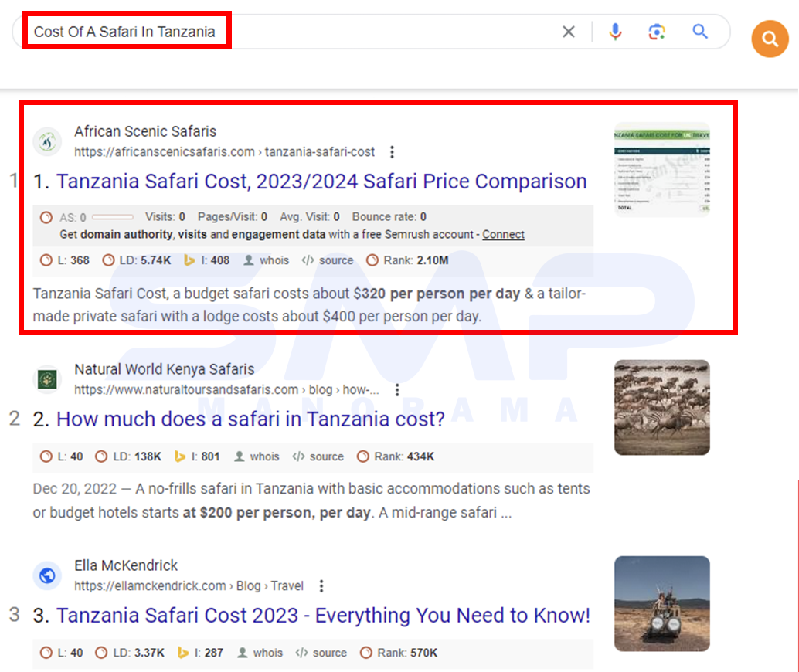Open the safari jeep thumbnail

tap(662, 604)
